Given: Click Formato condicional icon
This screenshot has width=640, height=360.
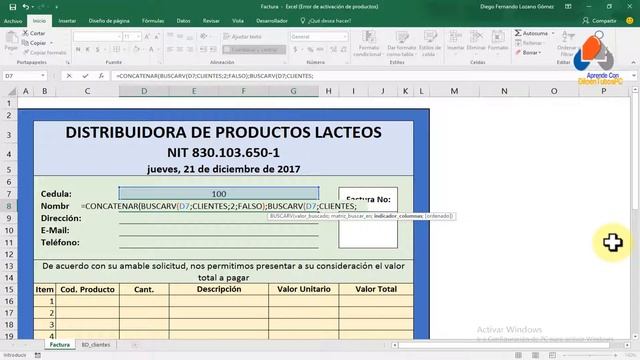Looking at the screenshot, I should pyautogui.click(x=369, y=37).
